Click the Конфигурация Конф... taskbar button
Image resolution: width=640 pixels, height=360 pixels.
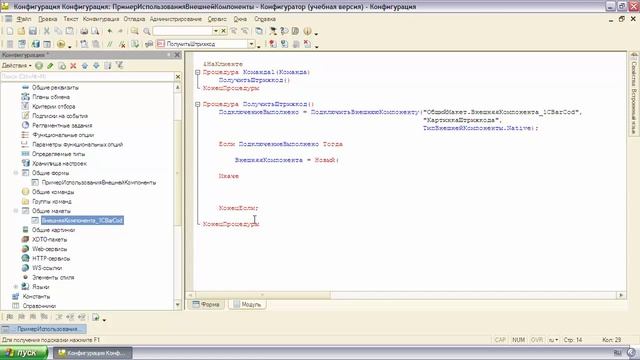[x=93, y=353]
